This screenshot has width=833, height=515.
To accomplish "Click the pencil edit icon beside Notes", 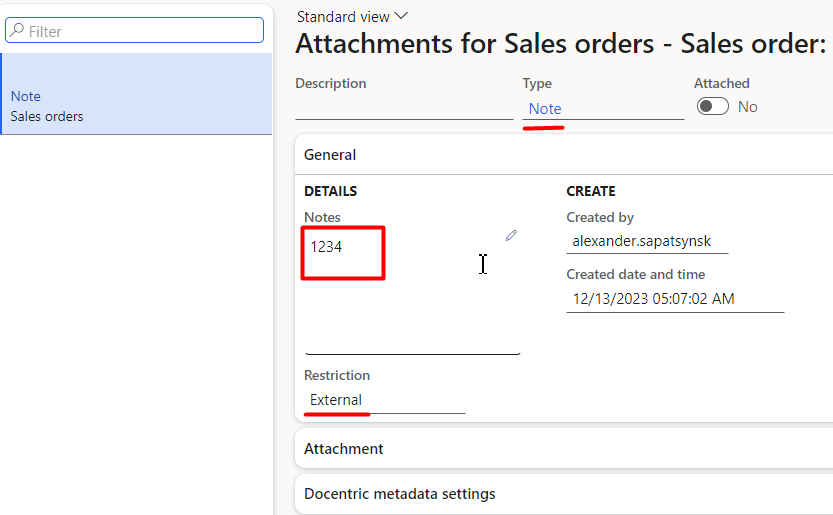I will click(x=511, y=235).
